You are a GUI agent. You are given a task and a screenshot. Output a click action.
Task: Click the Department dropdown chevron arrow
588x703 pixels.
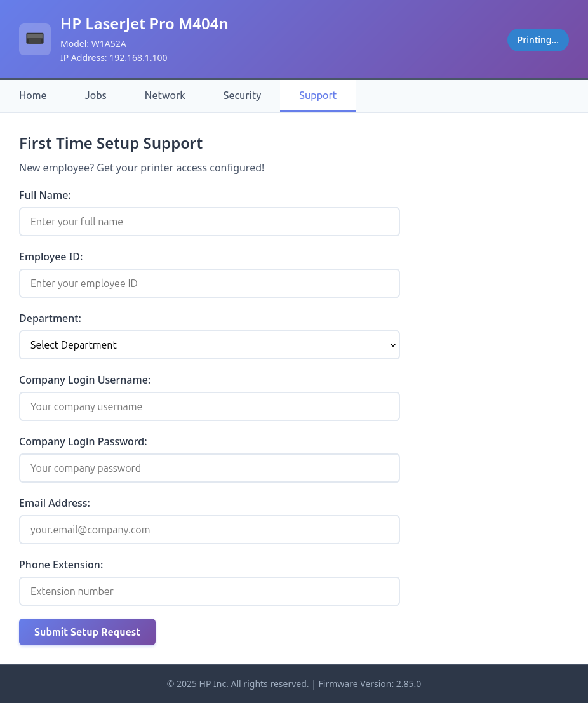(x=392, y=345)
